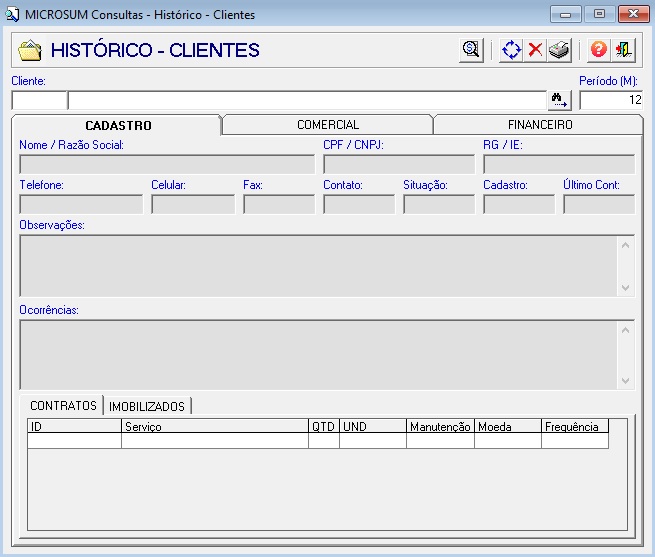
Task: Select the CONTRATOS sub-tab
Action: pos(63,406)
